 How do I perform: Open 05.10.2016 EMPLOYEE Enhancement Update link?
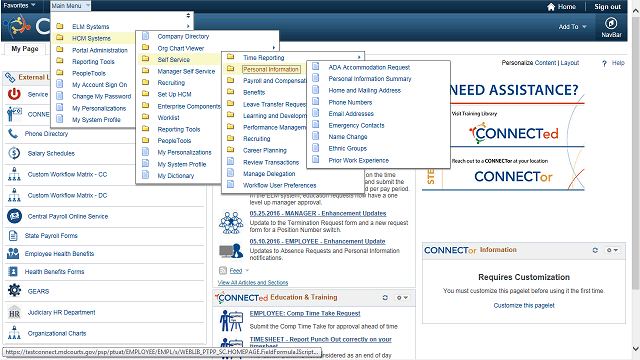point(318,242)
